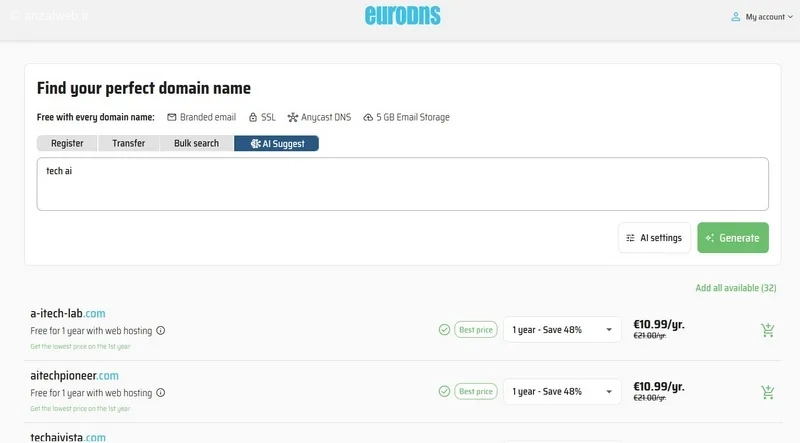Viewport: 800px width, 443px height.
Task: Expand the period dropdown for aitechpioneer.com
Action: click(562, 391)
